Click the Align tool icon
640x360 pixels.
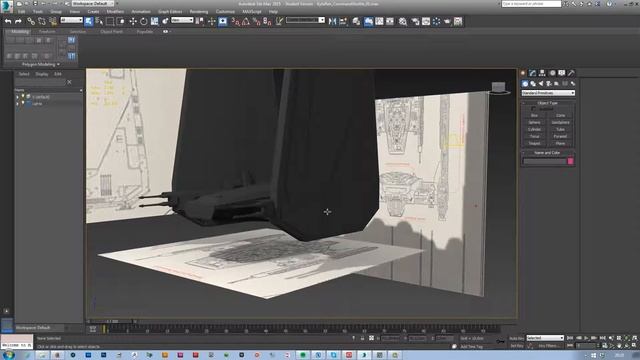(x=343, y=21)
